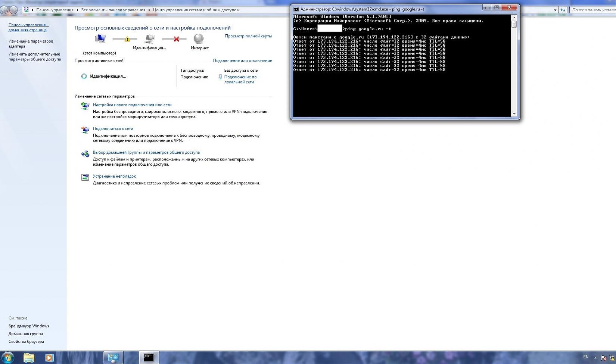
Task: Close the cmd.exe ping window
Action: point(510,7)
